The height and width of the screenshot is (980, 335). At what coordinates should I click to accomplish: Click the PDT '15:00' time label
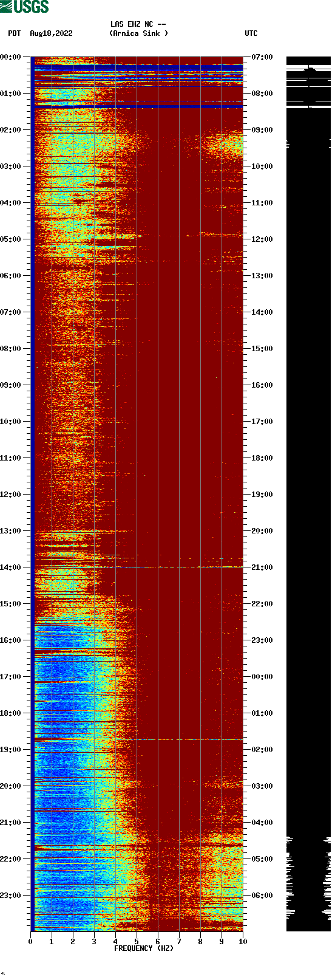[11, 604]
